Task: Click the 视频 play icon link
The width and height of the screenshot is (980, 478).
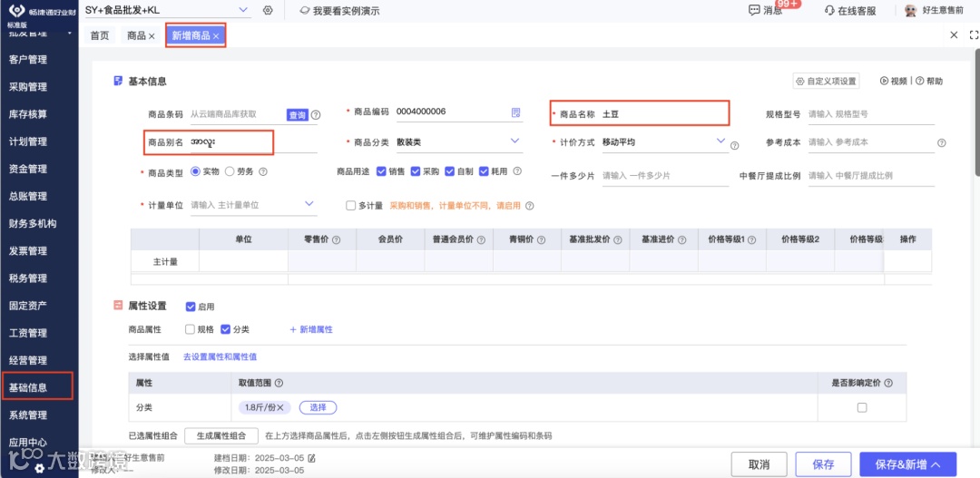Action: pos(894,81)
